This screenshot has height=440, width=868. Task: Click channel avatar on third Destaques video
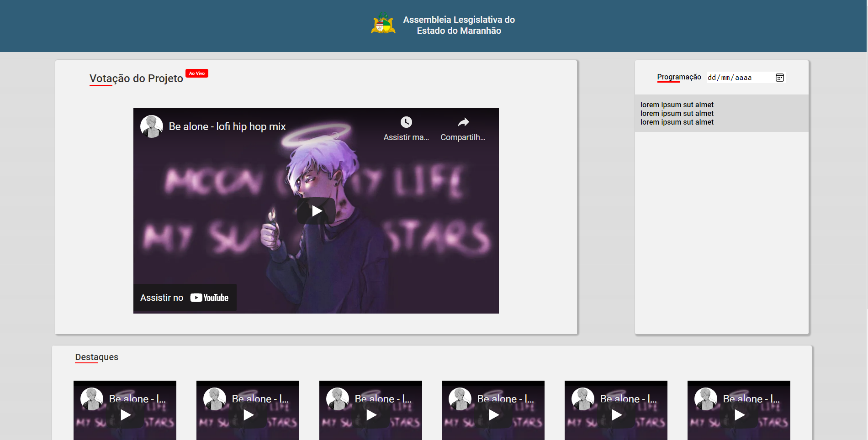click(338, 399)
